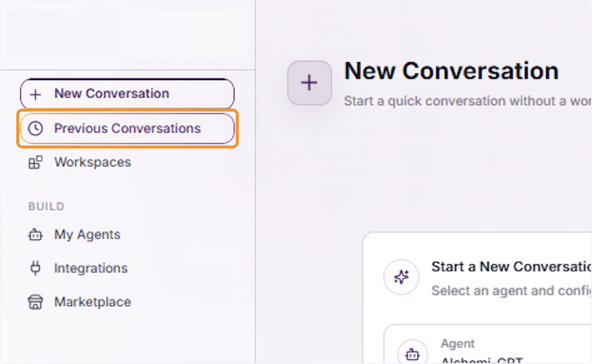Click the Workspaces grid icon
The image size is (592, 364).
[35, 162]
